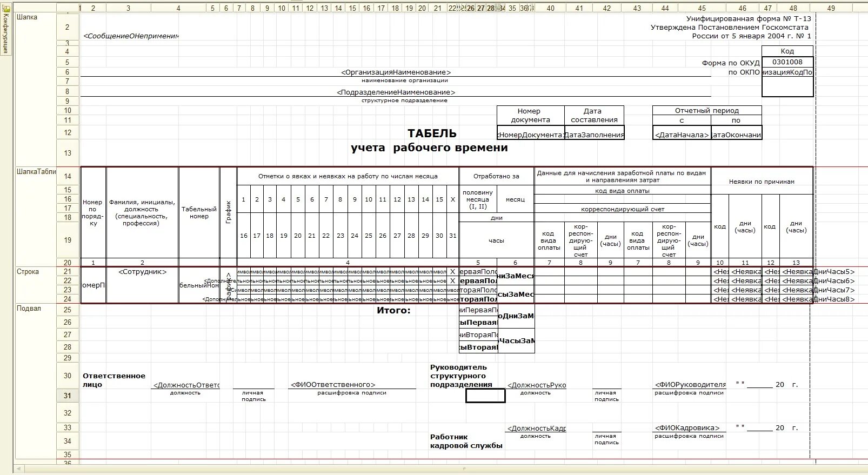This screenshot has width=868, height=475.
Task: Click the day 16 header cell
Action: click(244, 236)
